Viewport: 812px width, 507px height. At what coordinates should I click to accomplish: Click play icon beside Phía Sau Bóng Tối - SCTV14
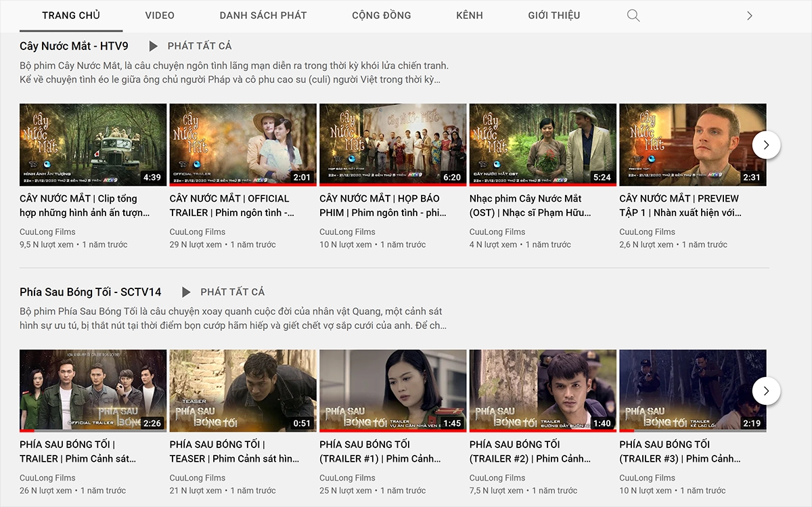tap(187, 292)
